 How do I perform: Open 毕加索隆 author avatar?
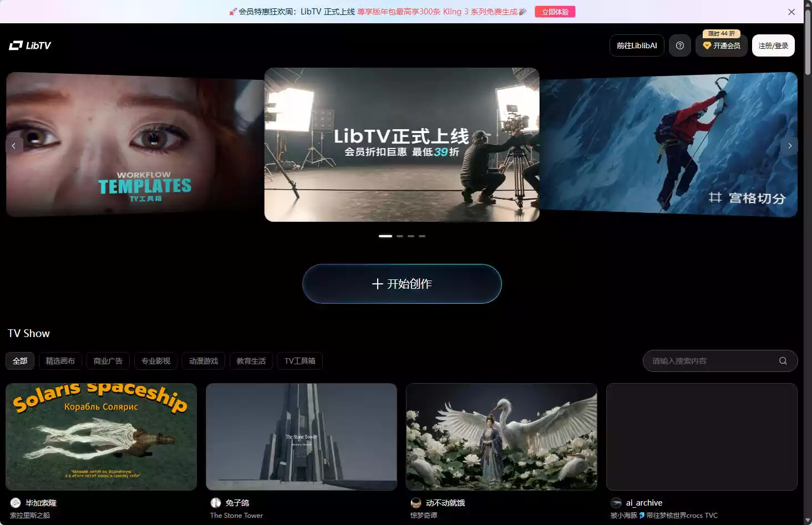pyautogui.click(x=16, y=503)
